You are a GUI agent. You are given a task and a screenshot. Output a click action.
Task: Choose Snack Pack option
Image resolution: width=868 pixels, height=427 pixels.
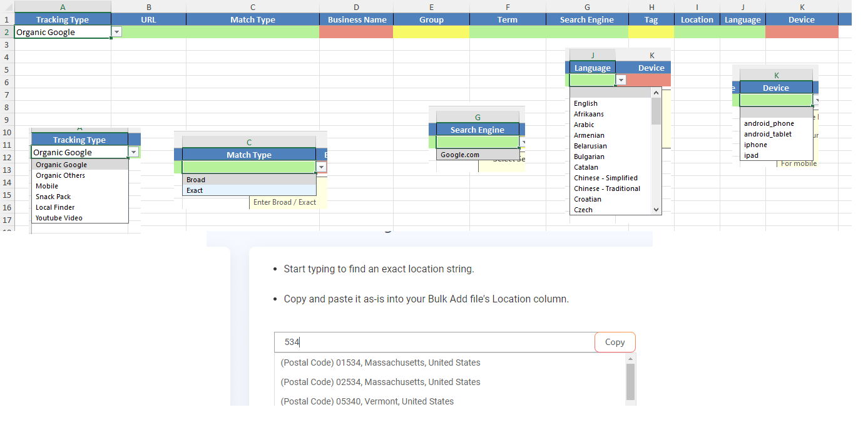tap(80, 197)
